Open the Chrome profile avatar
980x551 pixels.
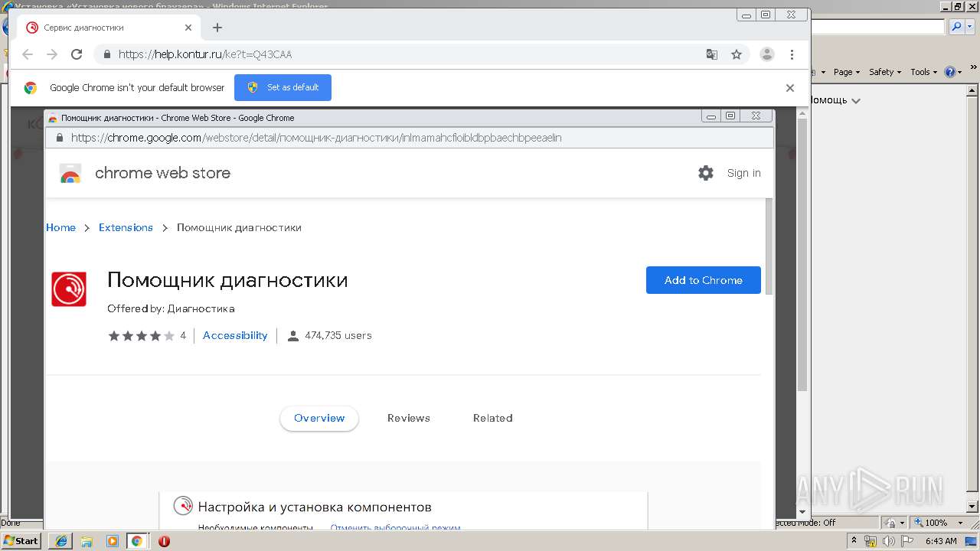766,54
